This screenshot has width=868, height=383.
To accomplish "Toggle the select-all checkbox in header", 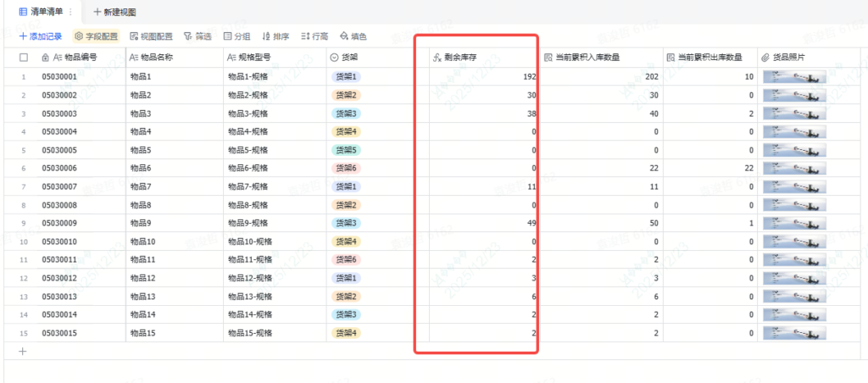I will pos(23,58).
